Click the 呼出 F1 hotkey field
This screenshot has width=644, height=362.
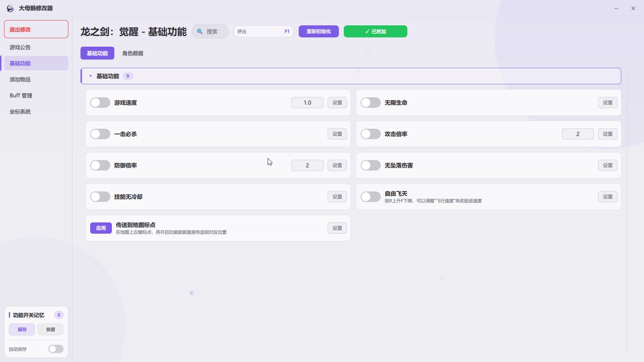click(x=264, y=31)
